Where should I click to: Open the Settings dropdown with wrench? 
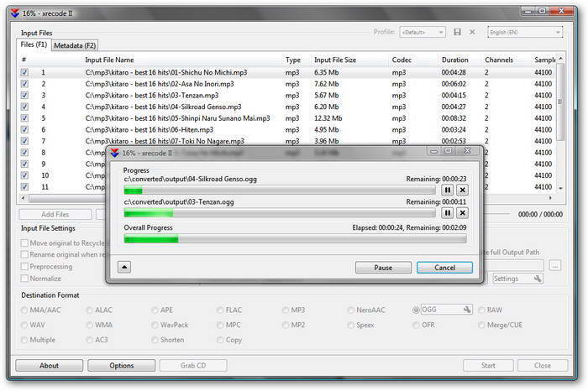(517, 279)
